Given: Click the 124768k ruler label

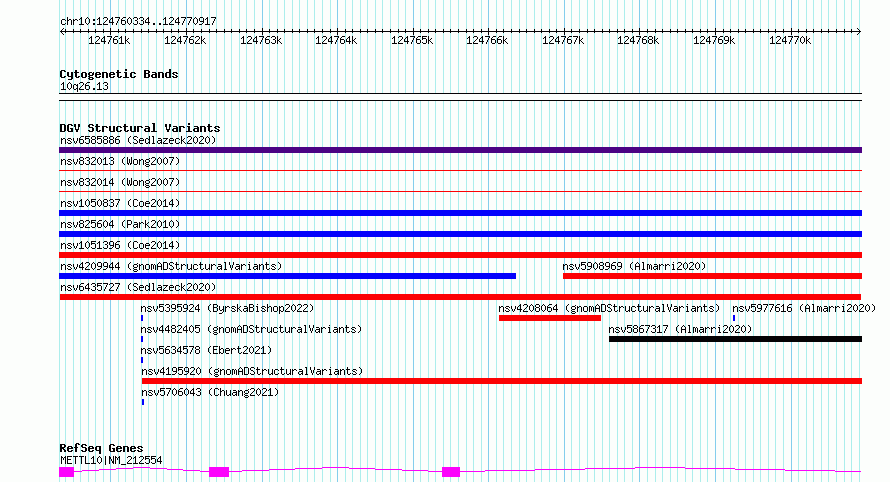Looking at the screenshot, I should [638, 40].
